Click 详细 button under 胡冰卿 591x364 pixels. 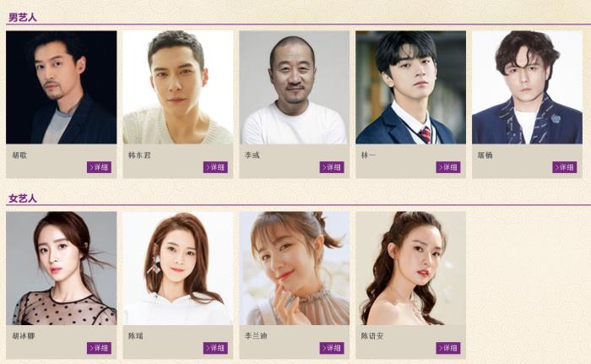click(99, 348)
